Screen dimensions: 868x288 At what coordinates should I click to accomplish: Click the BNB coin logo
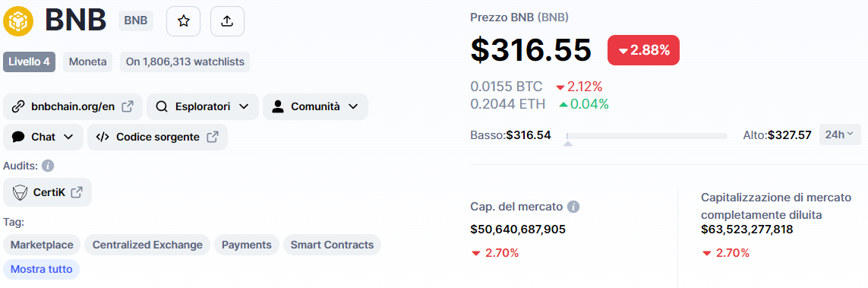pos(19,21)
